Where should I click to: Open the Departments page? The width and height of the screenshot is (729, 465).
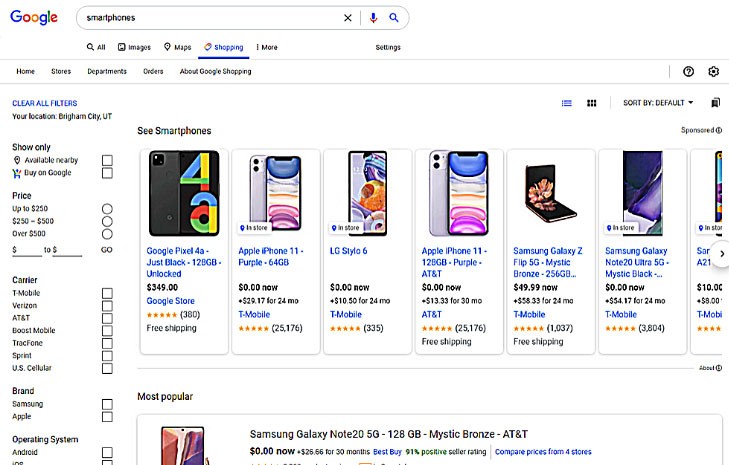107,71
